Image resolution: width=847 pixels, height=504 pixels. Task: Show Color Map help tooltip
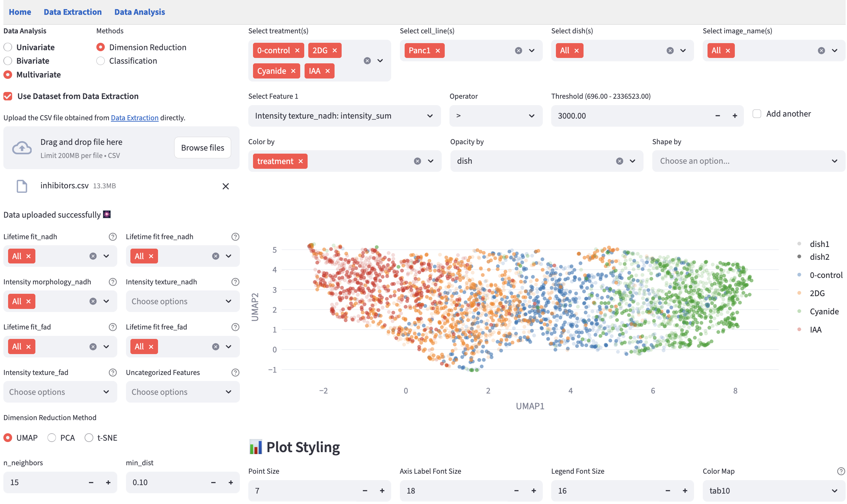tap(841, 471)
